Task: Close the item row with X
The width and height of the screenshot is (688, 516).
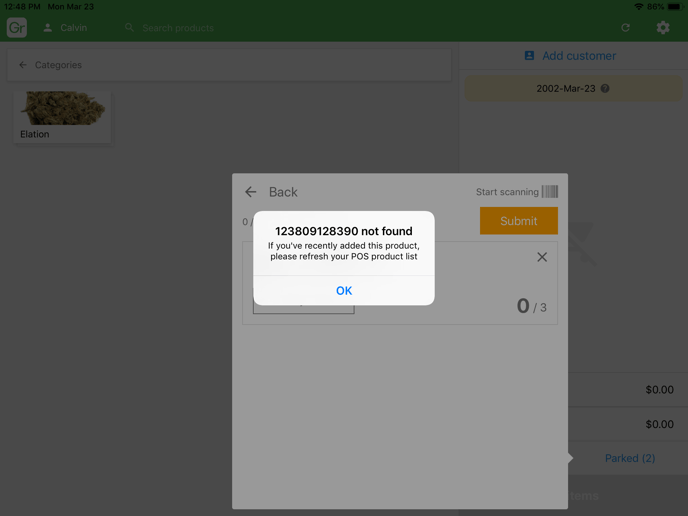Action: (542, 257)
